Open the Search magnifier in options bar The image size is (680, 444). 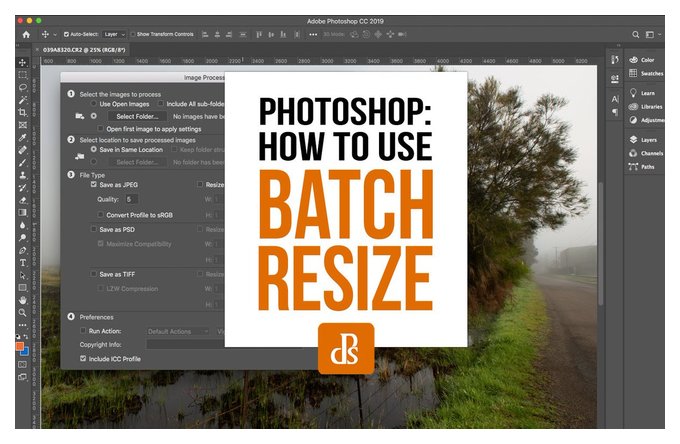coord(635,34)
